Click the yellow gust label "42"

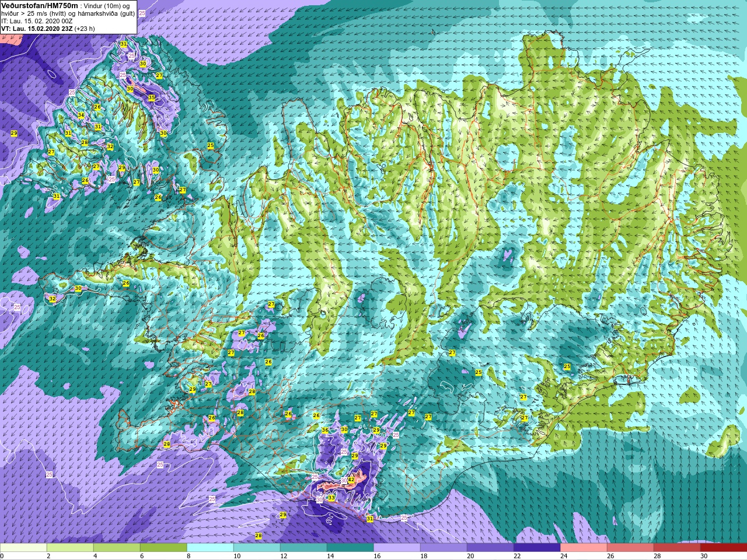point(351,480)
